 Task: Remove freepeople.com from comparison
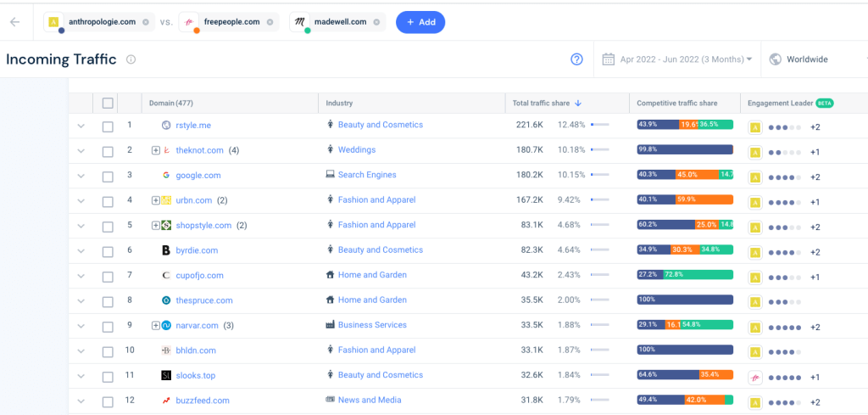click(x=270, y=22)
